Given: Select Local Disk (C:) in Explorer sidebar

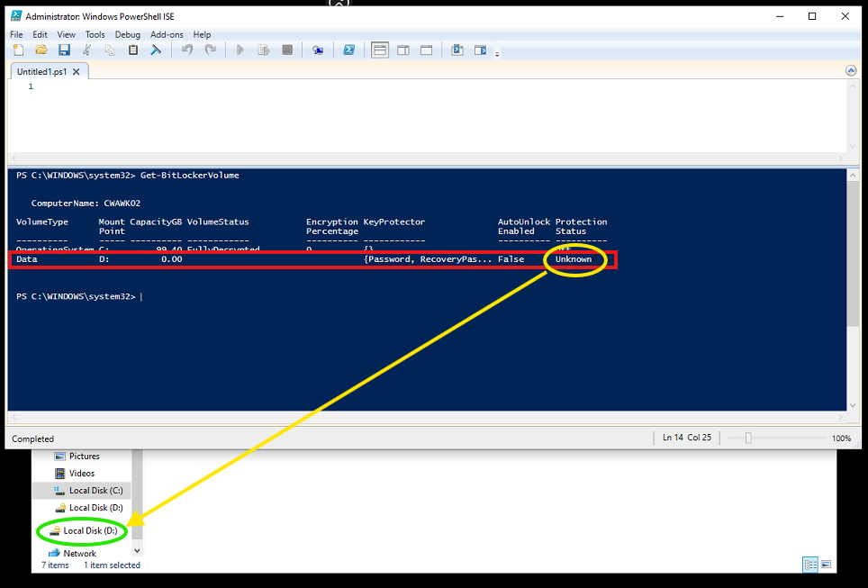Looking at the screenshot, I should (95, 491).
